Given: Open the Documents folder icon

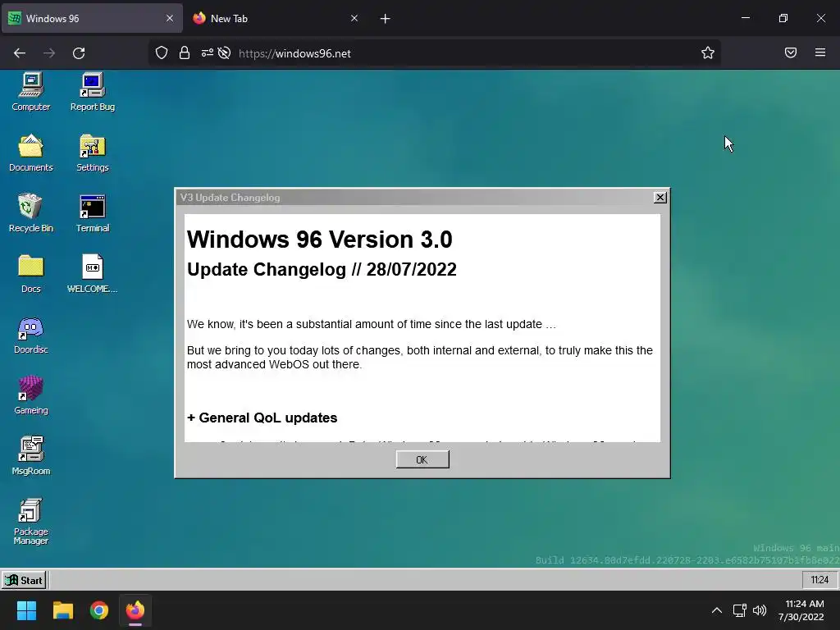Looking at the screenshot, I should click(x=31, y=153).
